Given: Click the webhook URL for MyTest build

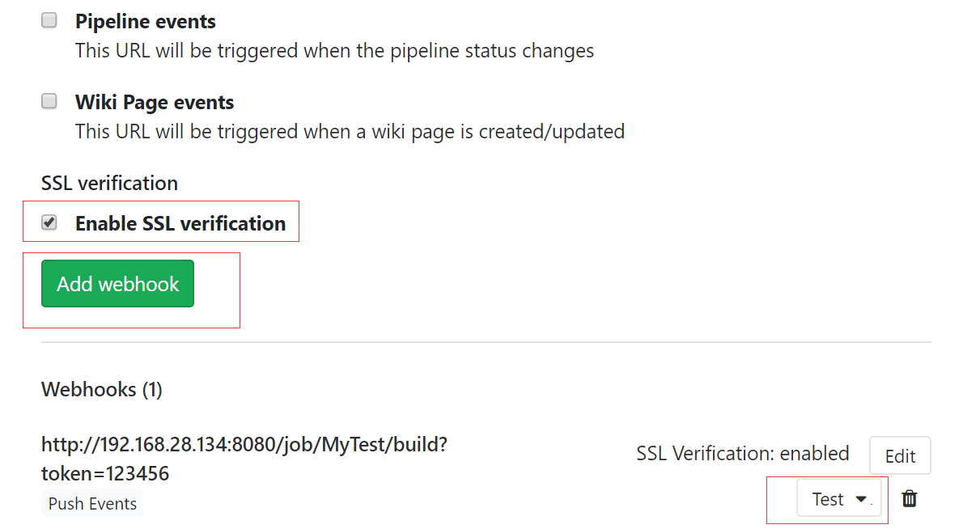Looking at the screenshot, I should coord(244,459).
